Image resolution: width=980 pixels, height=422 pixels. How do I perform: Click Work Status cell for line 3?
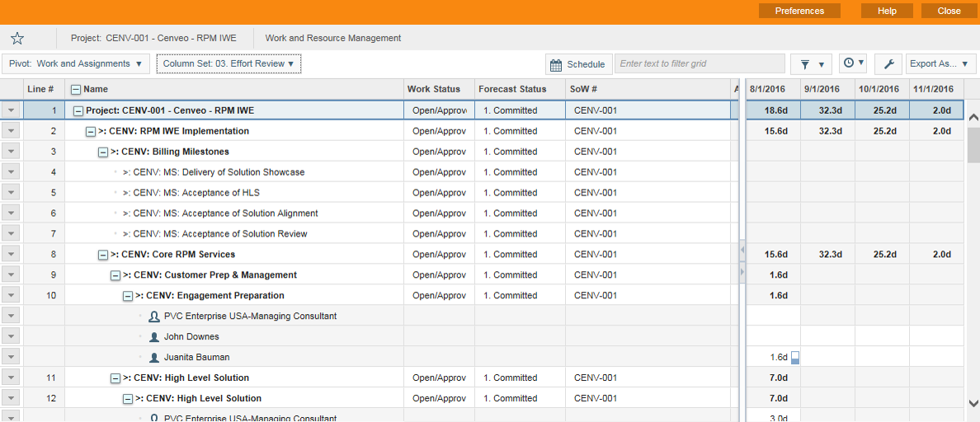click(439, 152)
